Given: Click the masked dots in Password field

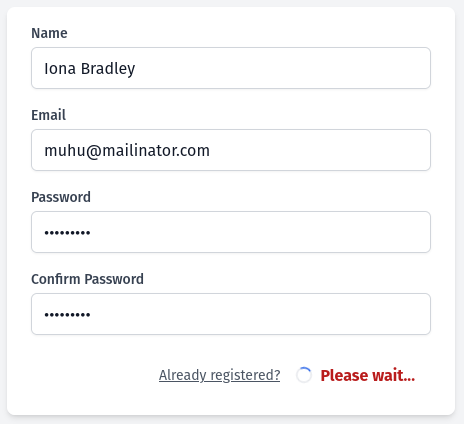Looking at the screenshot, I should coord(67,233).
